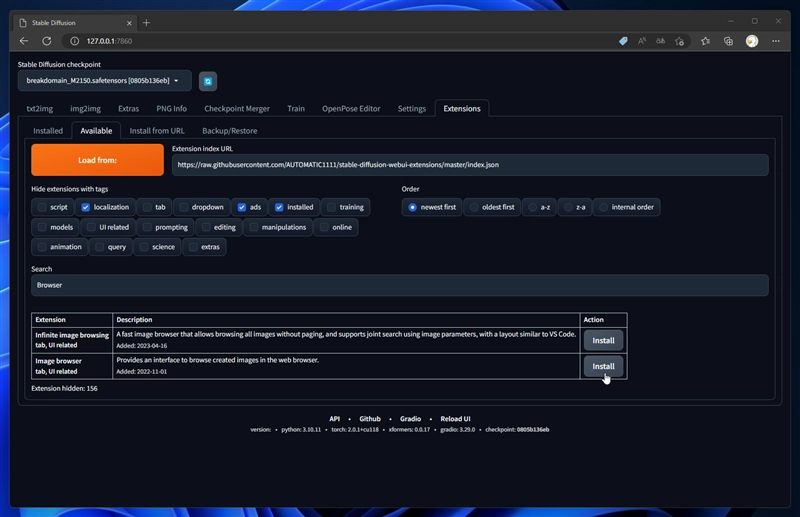Click the Reload UI footer link
The image size is (800, 517).
coord(455,418)
